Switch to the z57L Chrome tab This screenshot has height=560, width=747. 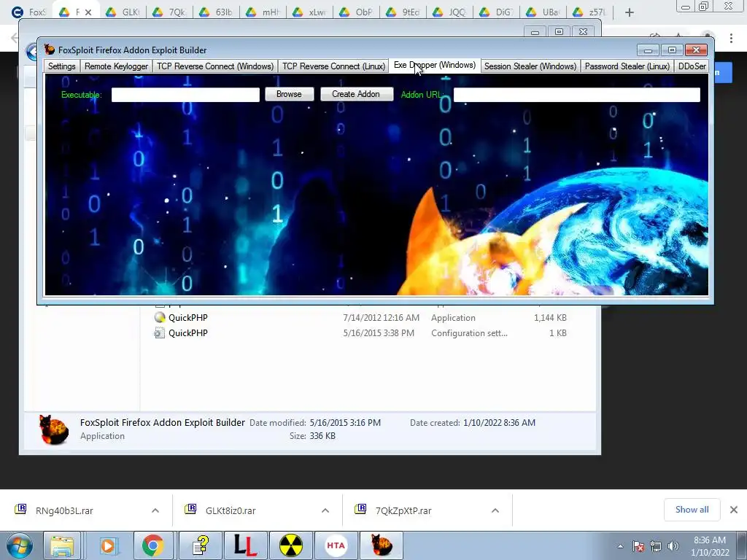(x=589, y=12)
